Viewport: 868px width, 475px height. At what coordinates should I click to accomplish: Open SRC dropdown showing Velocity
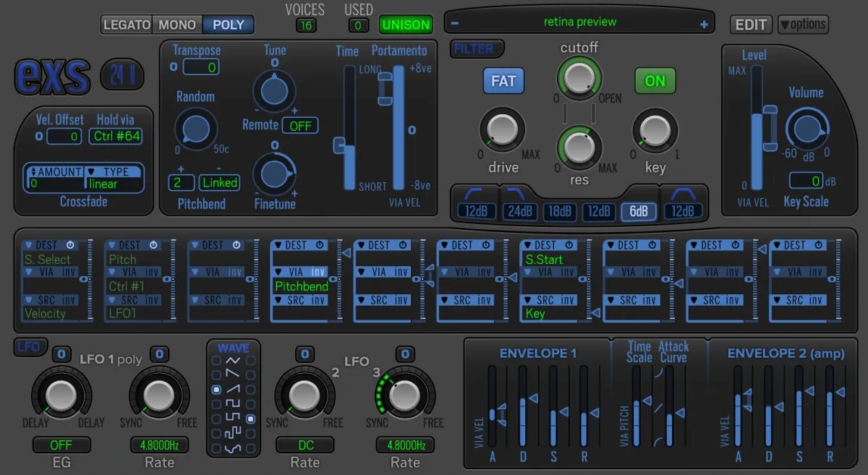[x=49, y=307]
